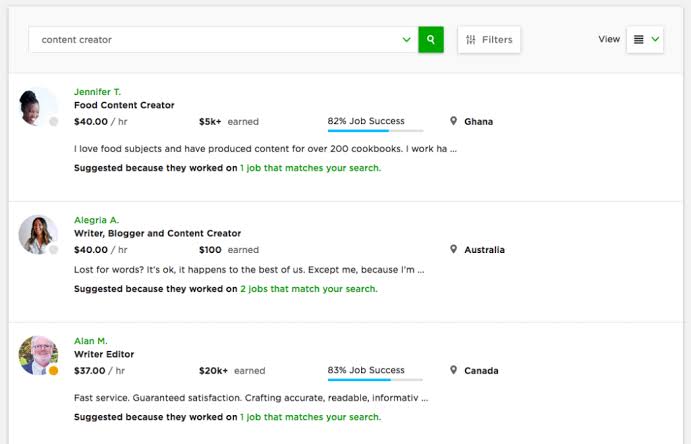Click Jennifer's 82% Job Success bar
This screenshot has width=691, height=444.
pos(375,131)
